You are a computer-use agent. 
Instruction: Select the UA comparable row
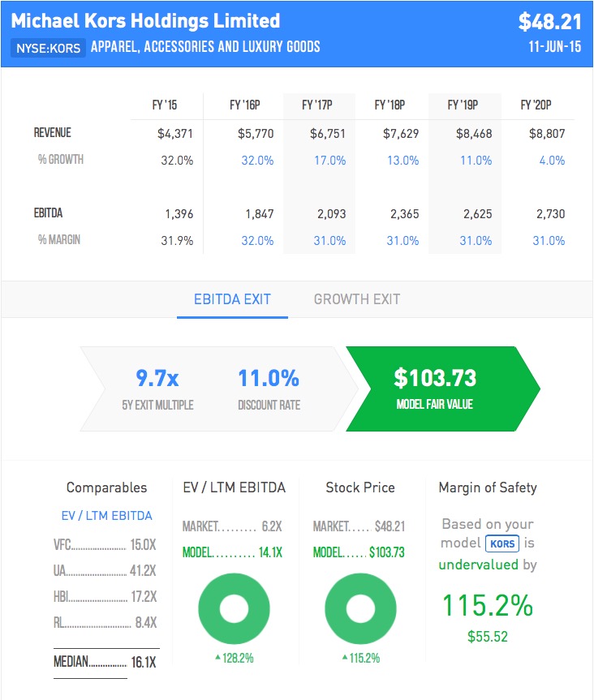pos(105,570)
